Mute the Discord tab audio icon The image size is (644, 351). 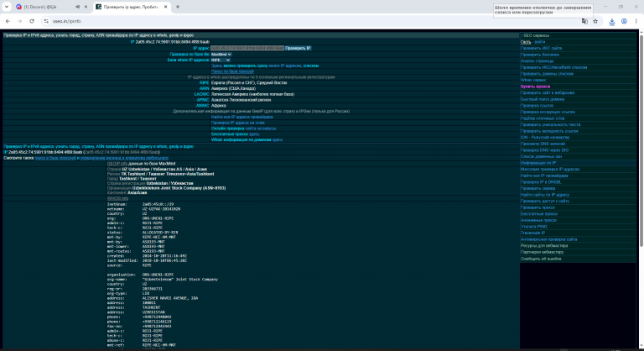78,7
